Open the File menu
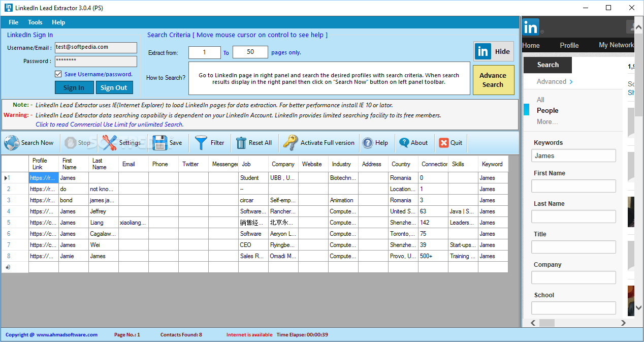Viewport: 644px width, 342px height. [x=14, y=22]
